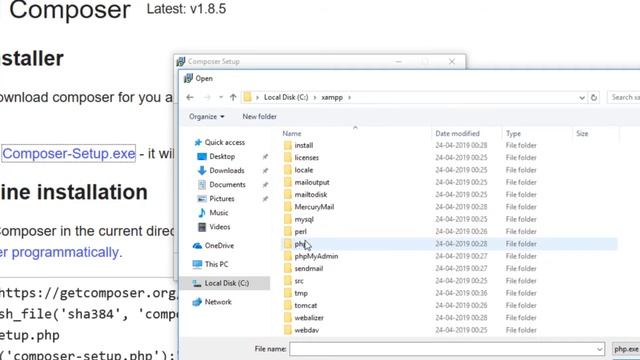Select the webdav folder icon
Viewport: 640px width, 360px height.
point(288,330)
